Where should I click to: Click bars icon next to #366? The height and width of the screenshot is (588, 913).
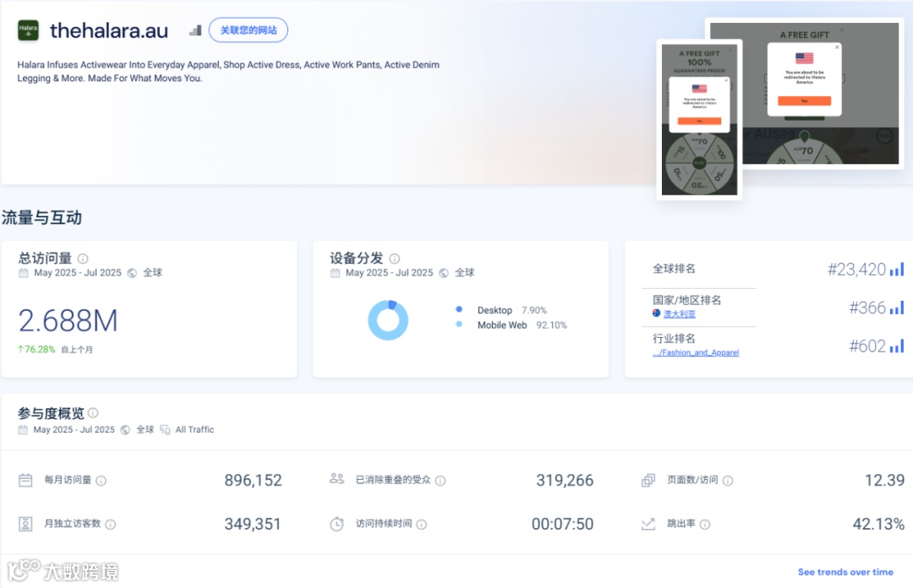coord(897,308)
